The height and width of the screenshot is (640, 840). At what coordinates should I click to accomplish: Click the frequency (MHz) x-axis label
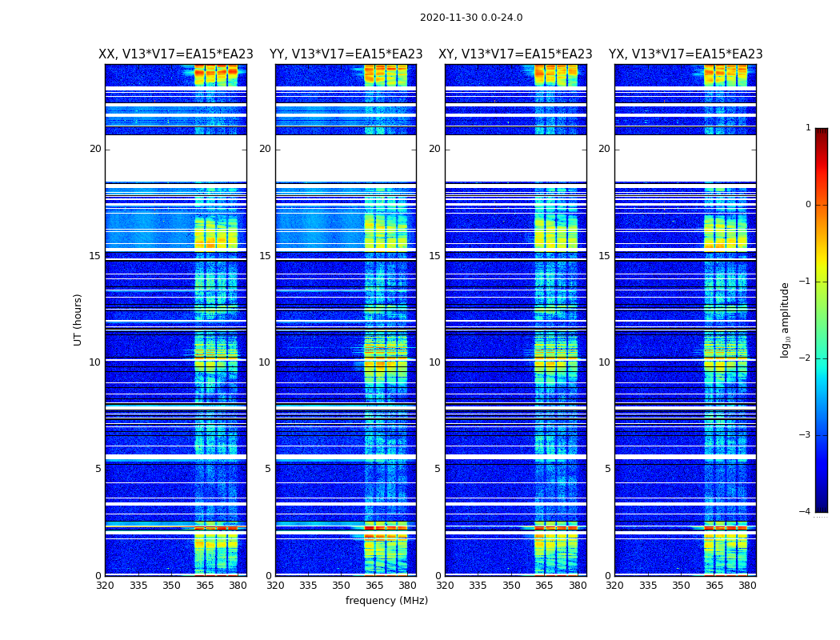coord(386,600)
